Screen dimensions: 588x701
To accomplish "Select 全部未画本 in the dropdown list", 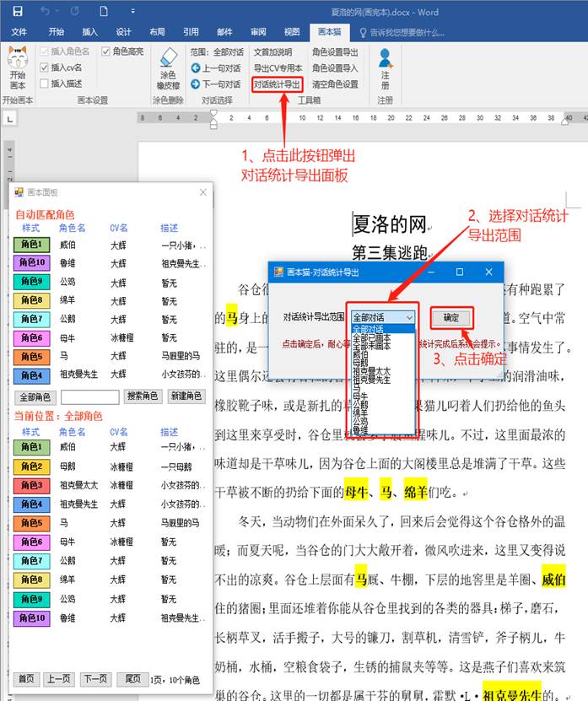I will 383,345.
